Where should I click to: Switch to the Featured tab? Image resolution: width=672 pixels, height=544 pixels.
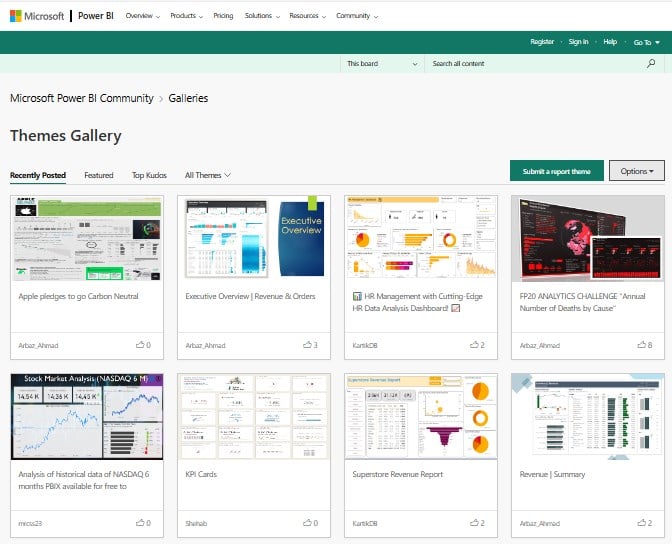[99, 175]
